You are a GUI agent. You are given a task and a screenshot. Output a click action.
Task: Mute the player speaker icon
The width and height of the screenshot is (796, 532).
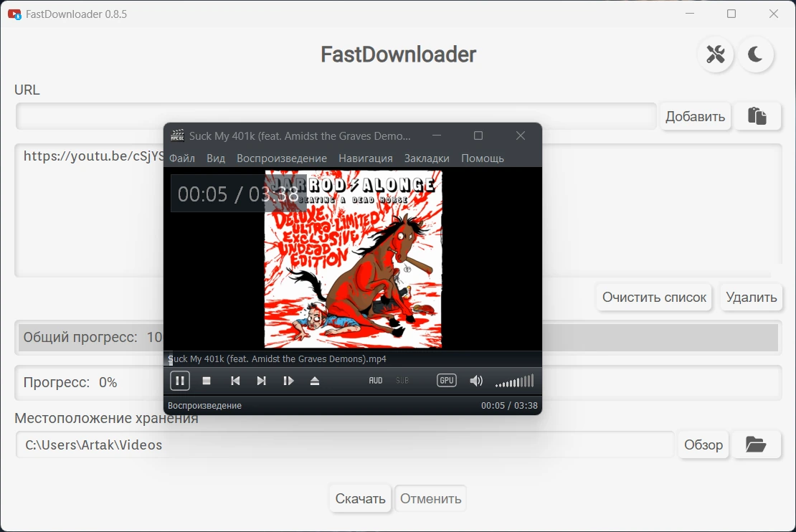476,381
